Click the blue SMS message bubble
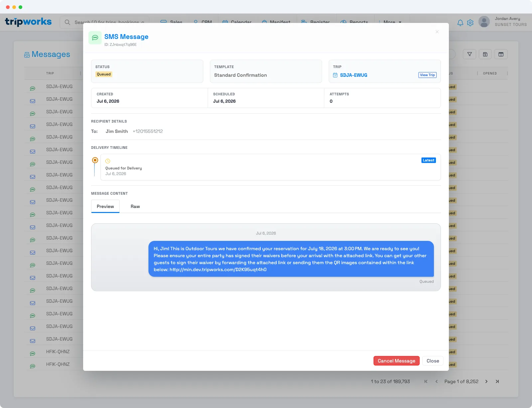This screenshot has height=408, width=532. pyautogui.click(x=291, y=259)
